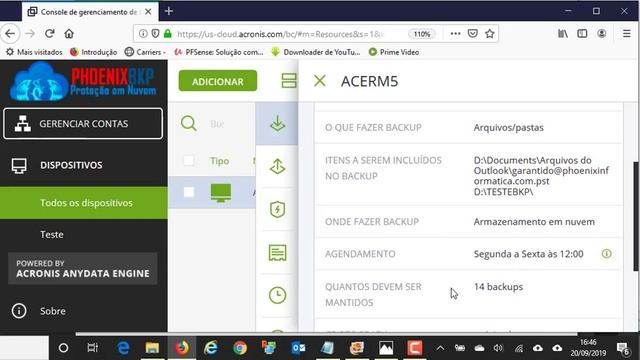
Task: Click the Cortana circle on taskbar
Action: click(x=63, y=348)
